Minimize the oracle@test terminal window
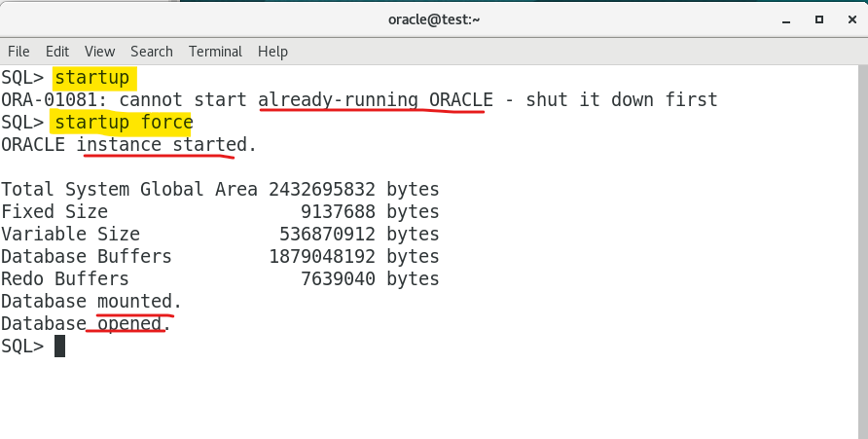 (786, 19)
